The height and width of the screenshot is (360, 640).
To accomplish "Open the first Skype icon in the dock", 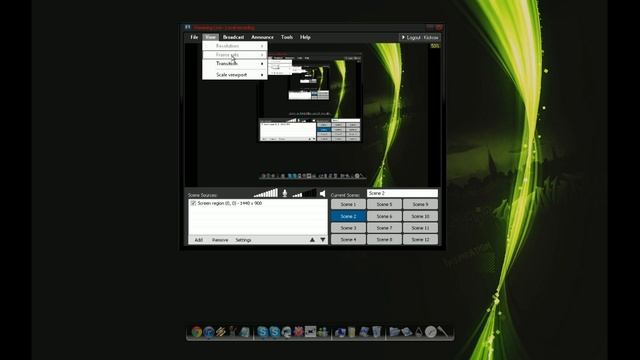I will [x=262, y=332].
